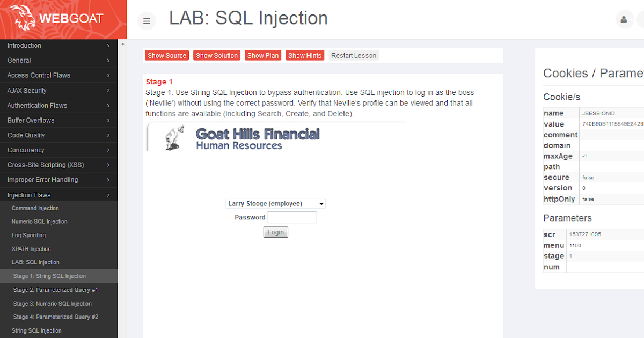
Task: Select Stage 2: Parameterized Query #1
Action: click(59, 290)
